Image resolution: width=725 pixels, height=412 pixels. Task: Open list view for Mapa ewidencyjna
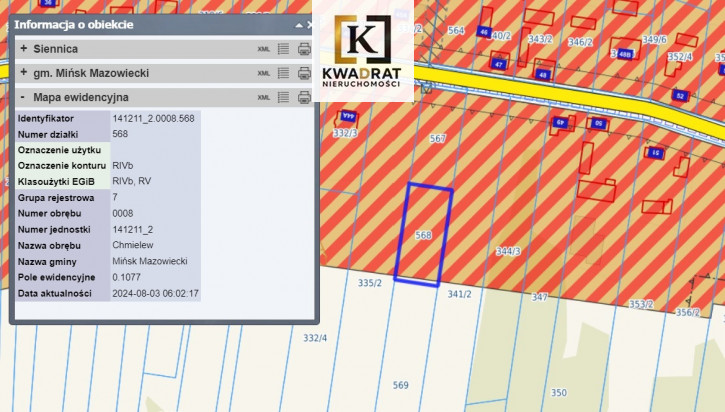283,97
